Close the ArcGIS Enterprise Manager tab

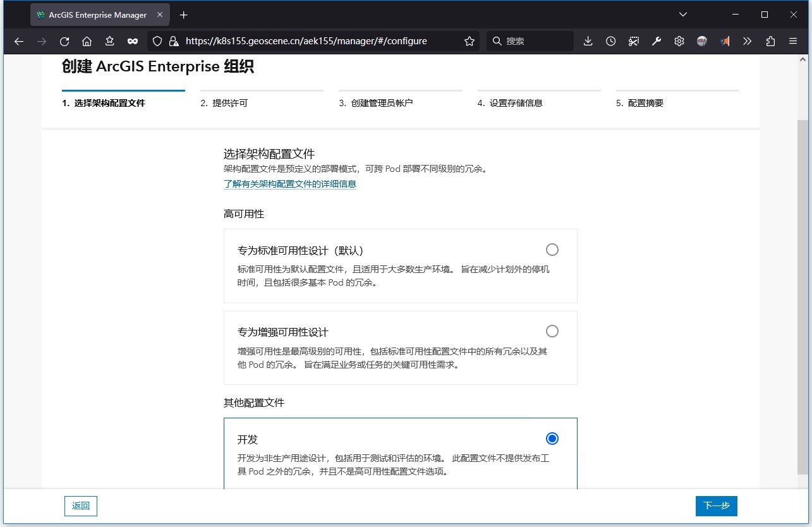tap(160, 15)
